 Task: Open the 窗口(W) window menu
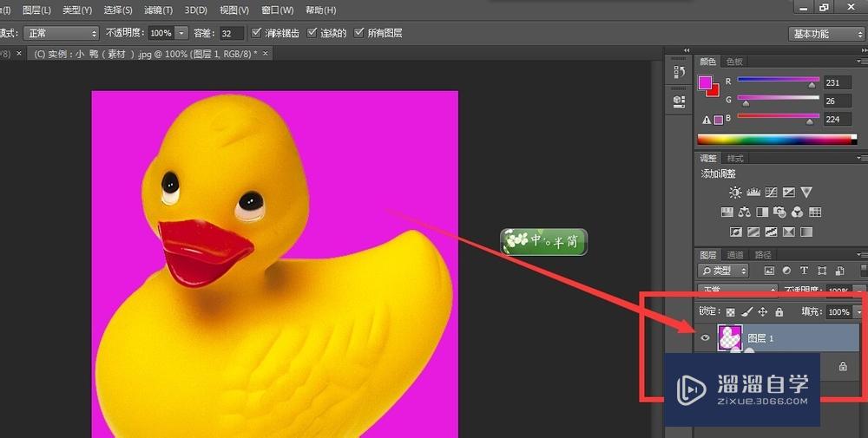278,10
